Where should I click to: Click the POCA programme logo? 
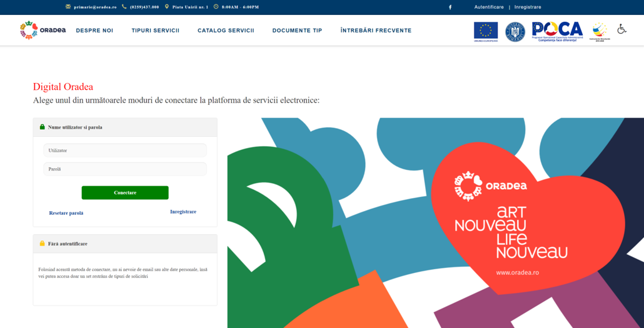pyautogui.click(x=557, y=31)
